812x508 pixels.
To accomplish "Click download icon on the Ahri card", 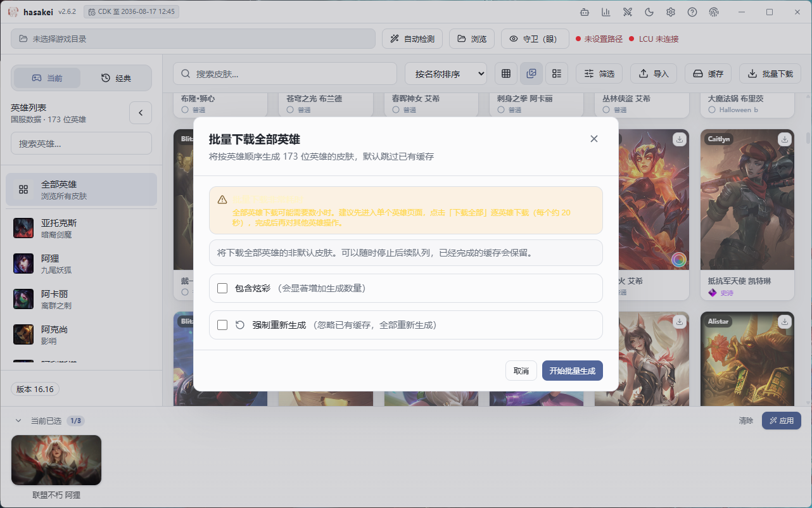I will [680, 321].
